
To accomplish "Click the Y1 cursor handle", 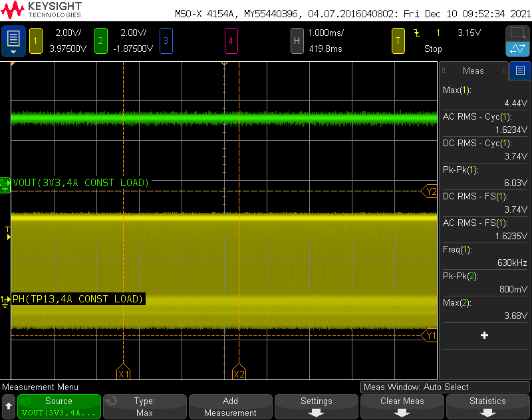I will (x=429, y=336).
